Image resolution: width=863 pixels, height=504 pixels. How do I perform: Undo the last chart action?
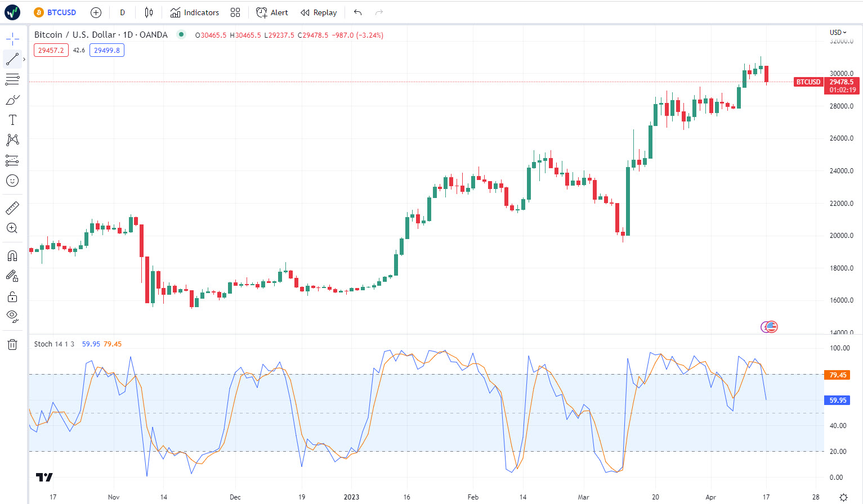click(357, 12)
